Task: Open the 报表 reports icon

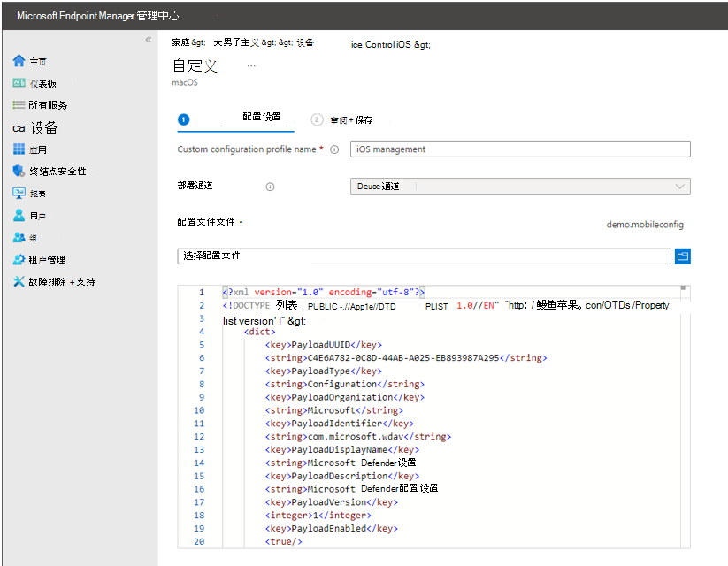Action: [x=19, y=194]
